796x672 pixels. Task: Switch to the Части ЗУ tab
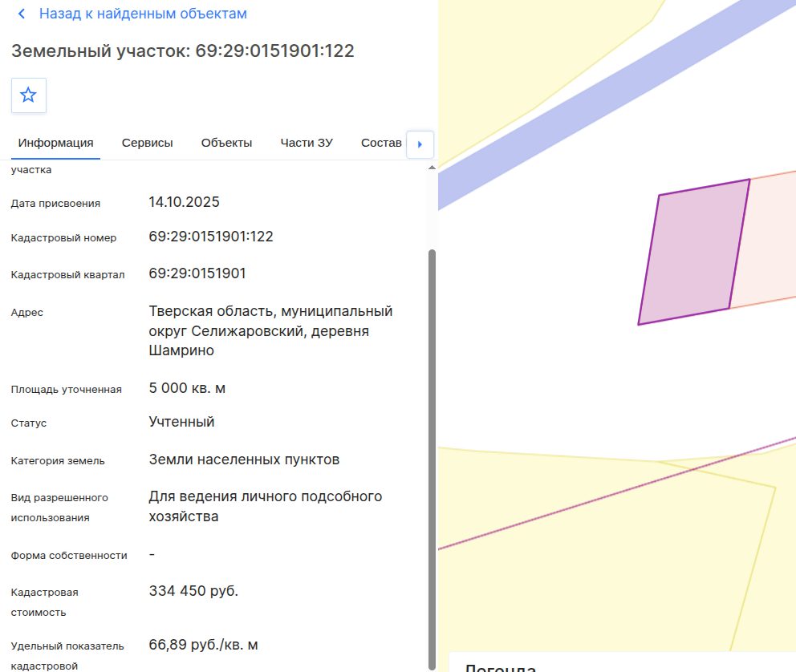coord(307,143)
